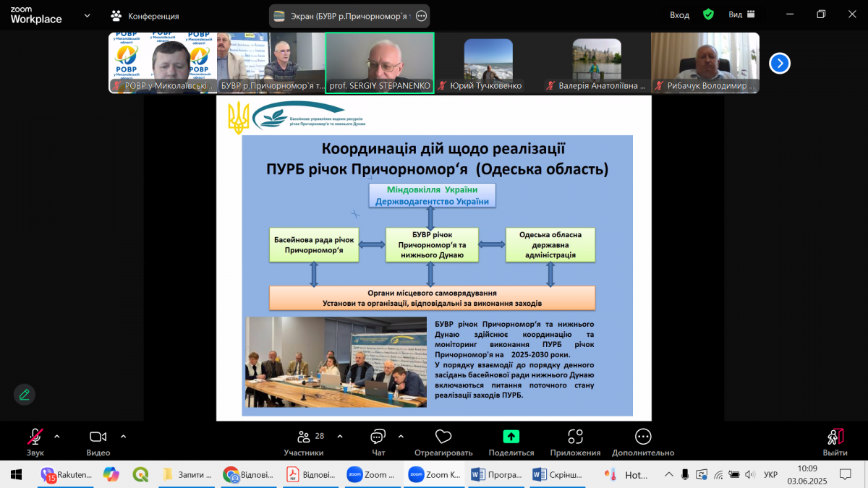Open Rakuten Viber from the taskbar

[x=66, y=474]
